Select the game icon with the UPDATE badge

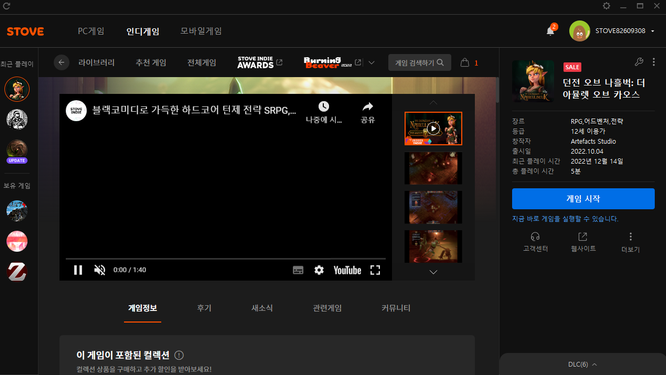tap(17, 151)
